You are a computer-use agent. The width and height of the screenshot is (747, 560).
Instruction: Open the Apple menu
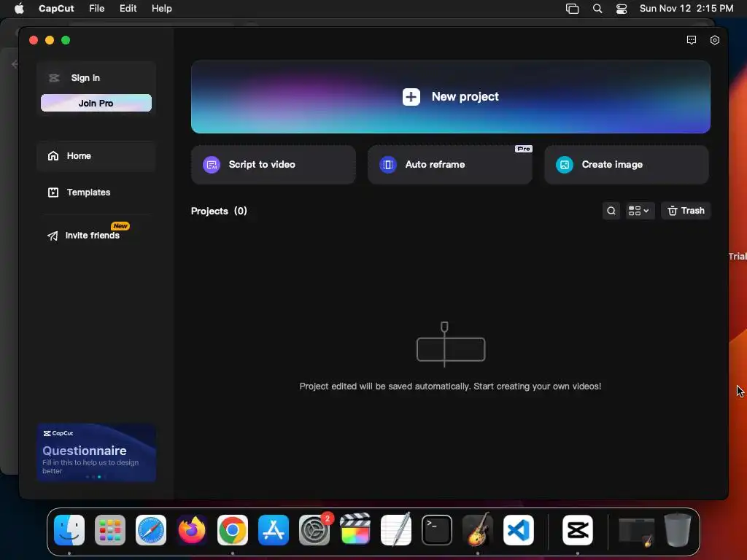tap(19, 9)
